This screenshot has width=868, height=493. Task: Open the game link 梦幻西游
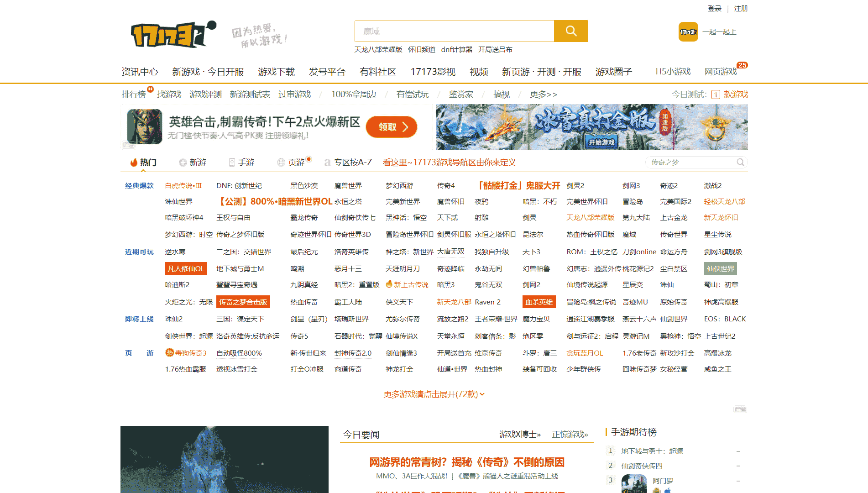399,185
